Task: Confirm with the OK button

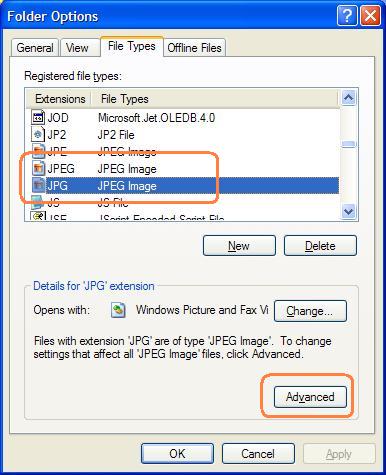Action: click(x=177, y=453)
